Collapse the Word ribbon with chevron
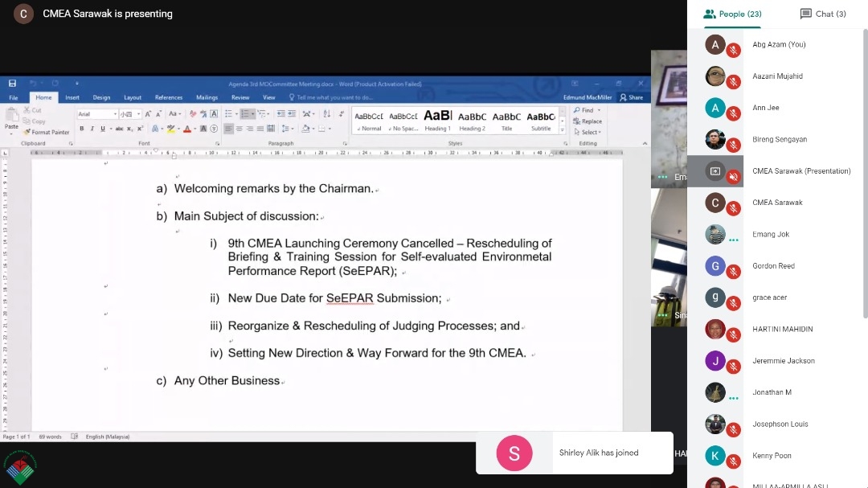Screen dimensions: 868x488 (x=645, y=143)
